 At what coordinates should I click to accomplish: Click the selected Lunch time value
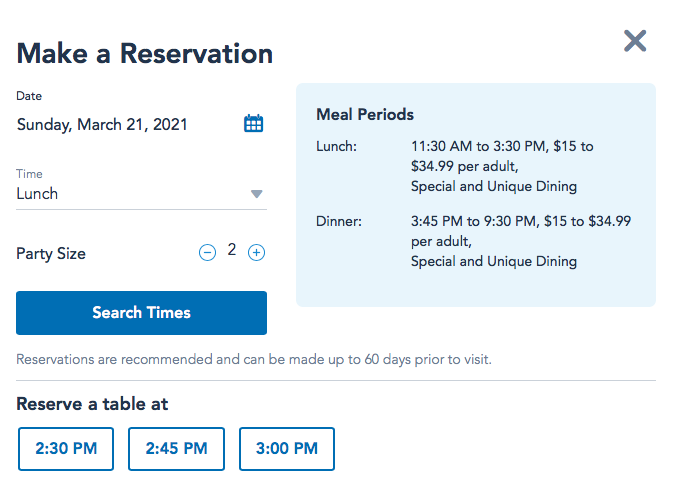click(x=38, y=194)
